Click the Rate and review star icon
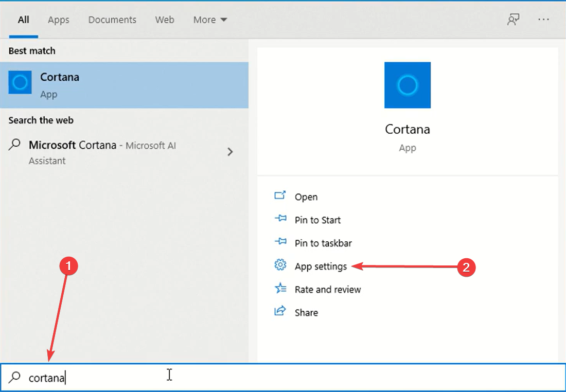The width and height of the screenshot is (566, 392). [x=280, y=288]
